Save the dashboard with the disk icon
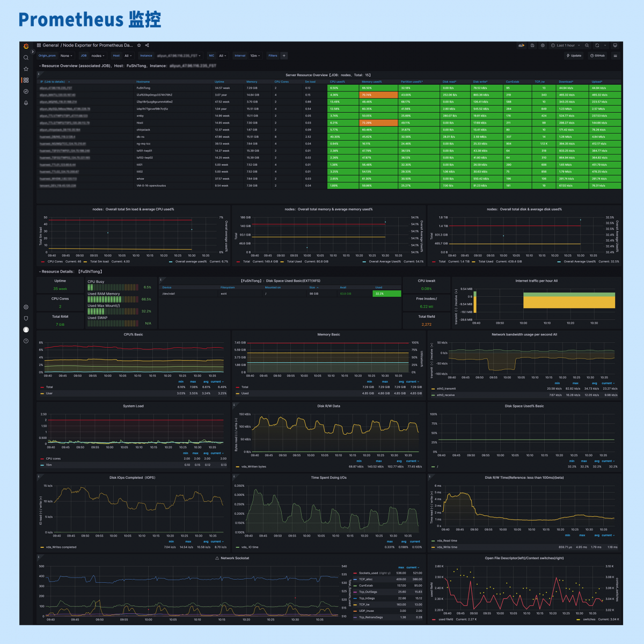 pos(532,46)
